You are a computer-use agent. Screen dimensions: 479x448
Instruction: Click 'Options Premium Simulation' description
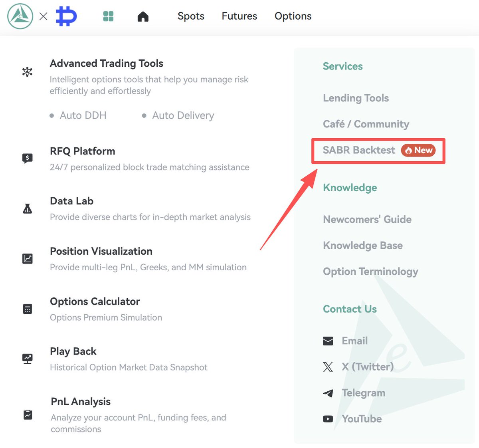click(x=106, y=317)
